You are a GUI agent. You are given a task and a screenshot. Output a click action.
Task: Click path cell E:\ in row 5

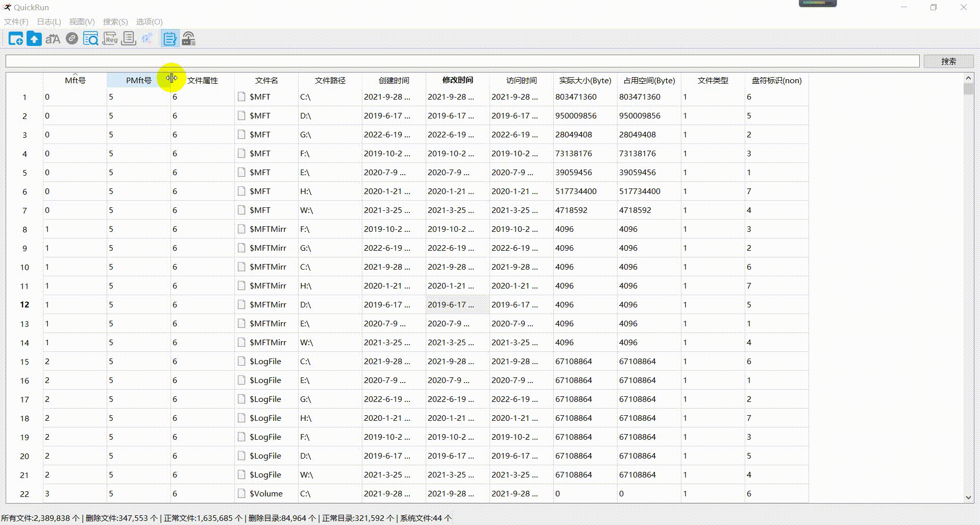(x=330, y=172)
